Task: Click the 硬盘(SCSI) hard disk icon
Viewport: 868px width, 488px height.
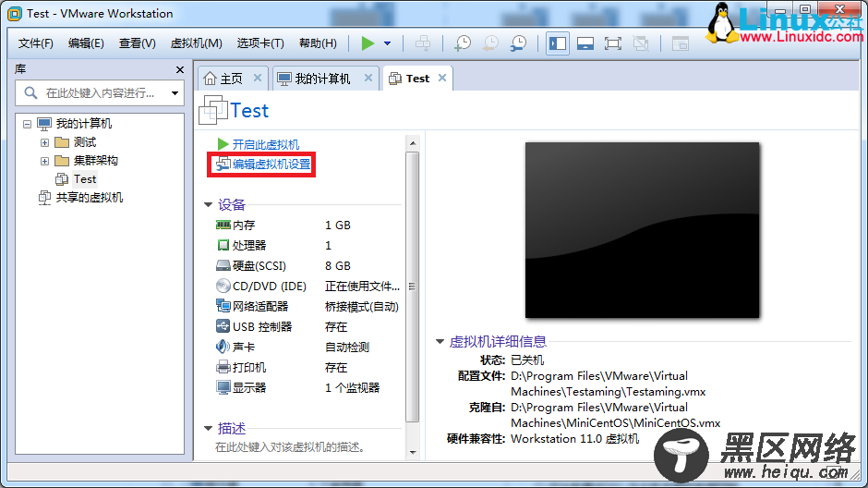Action: [223, 265]
